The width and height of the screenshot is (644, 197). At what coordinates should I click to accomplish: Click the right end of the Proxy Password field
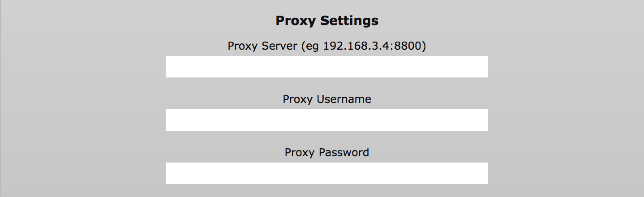481,173
